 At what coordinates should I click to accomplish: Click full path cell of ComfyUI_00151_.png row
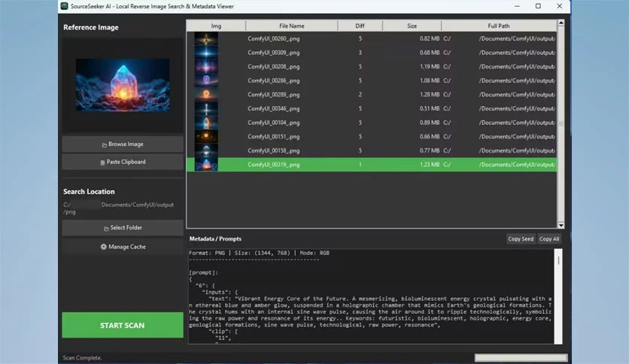click(499, 137)
